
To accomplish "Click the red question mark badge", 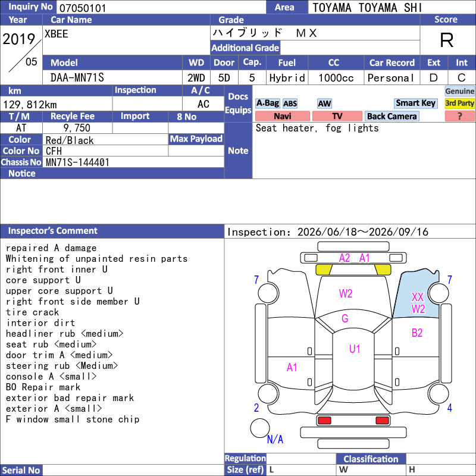I will point(459,116).
